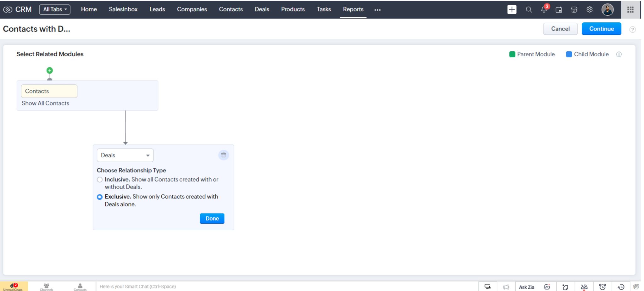644x291 pixels.
Task: Go to the Companies tab
Action: point(192,9)
